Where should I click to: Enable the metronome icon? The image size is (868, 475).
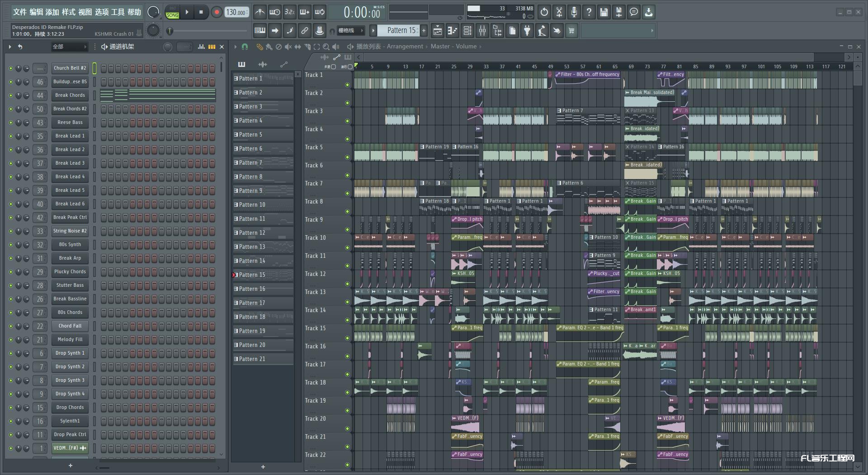pos(259,12)
